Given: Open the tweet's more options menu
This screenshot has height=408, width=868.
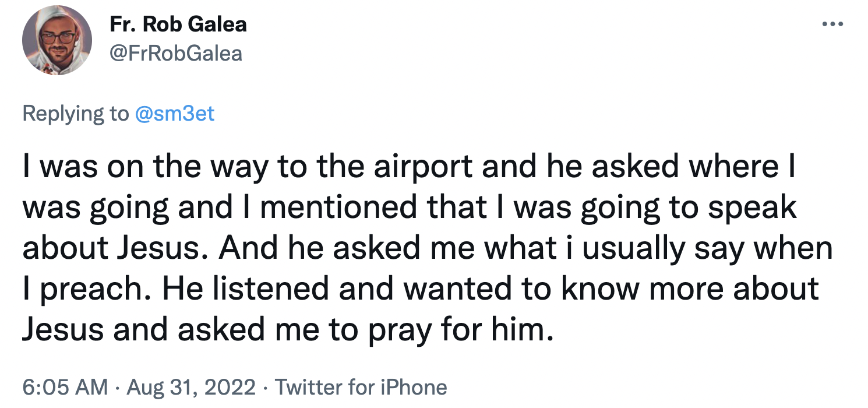Looking at the screenshot, I should coord(832,25).
